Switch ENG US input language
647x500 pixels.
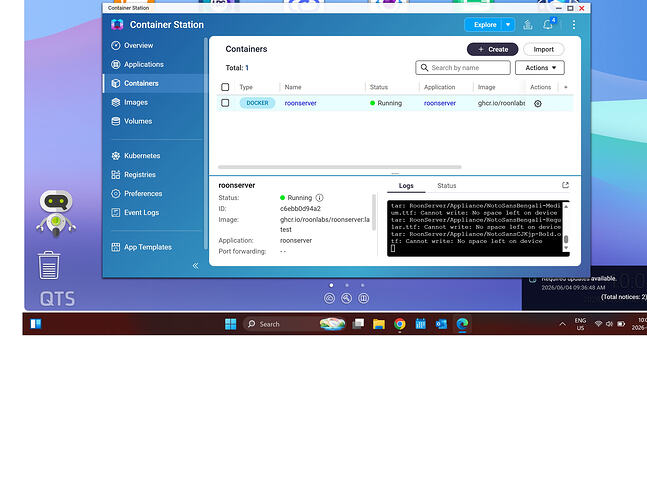click(580, 324)
